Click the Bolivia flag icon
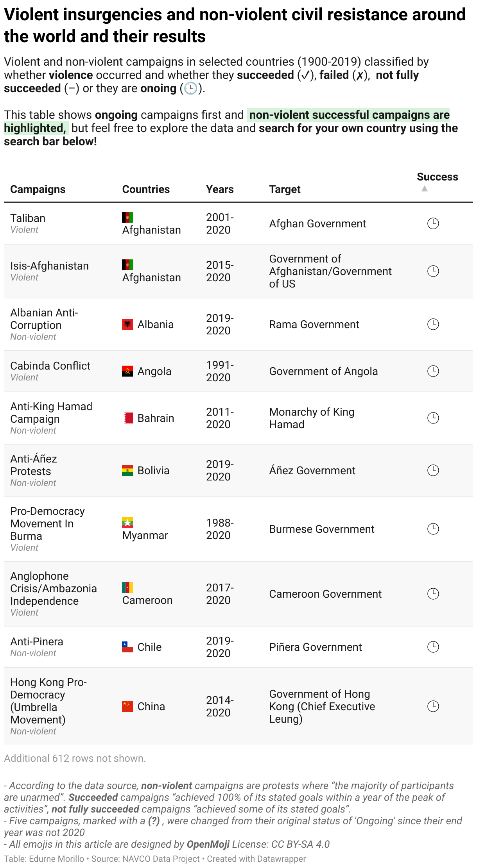The width and height of the screenshot is (477, 868). [x=127, y=470]
